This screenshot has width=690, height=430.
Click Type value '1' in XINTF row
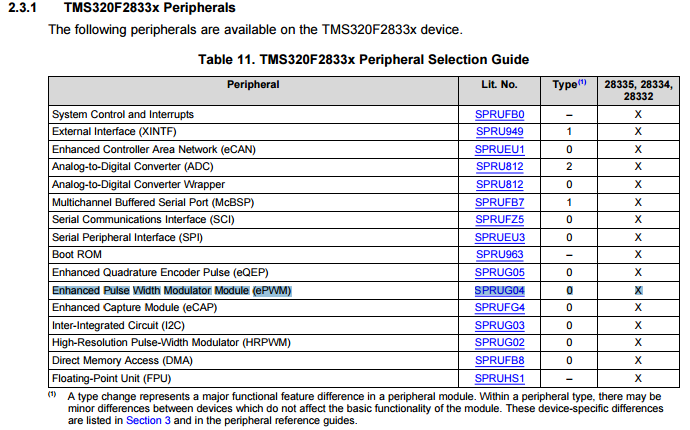coord(569,132)
